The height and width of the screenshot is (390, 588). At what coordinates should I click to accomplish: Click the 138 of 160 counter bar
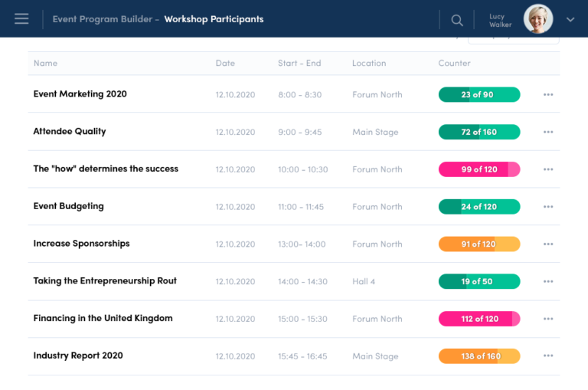pyautogui.click(x=479, y=356)
